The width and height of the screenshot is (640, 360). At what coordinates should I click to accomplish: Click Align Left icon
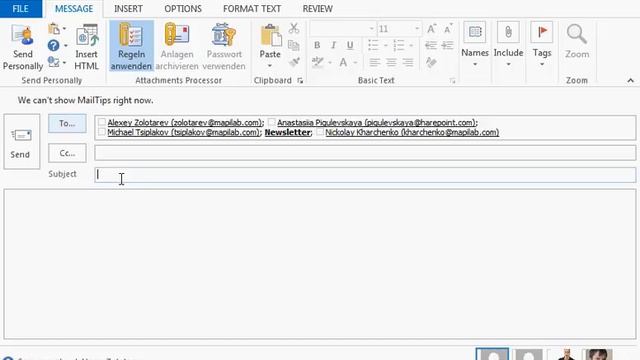tap(374, 62)
